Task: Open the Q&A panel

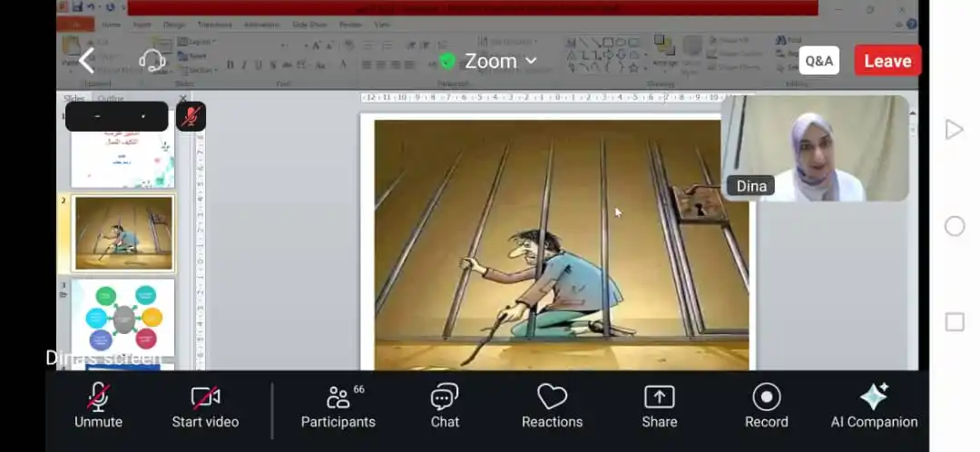Action: (818, 61)
